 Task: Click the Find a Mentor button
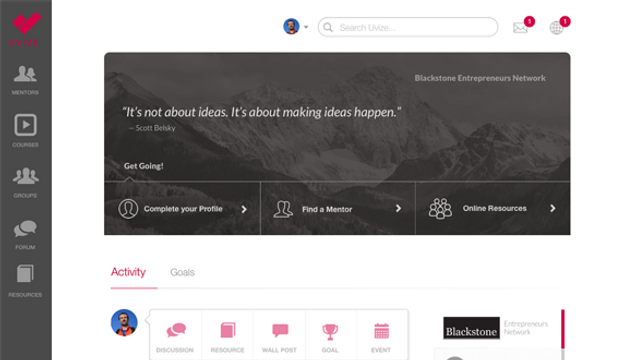338,209
